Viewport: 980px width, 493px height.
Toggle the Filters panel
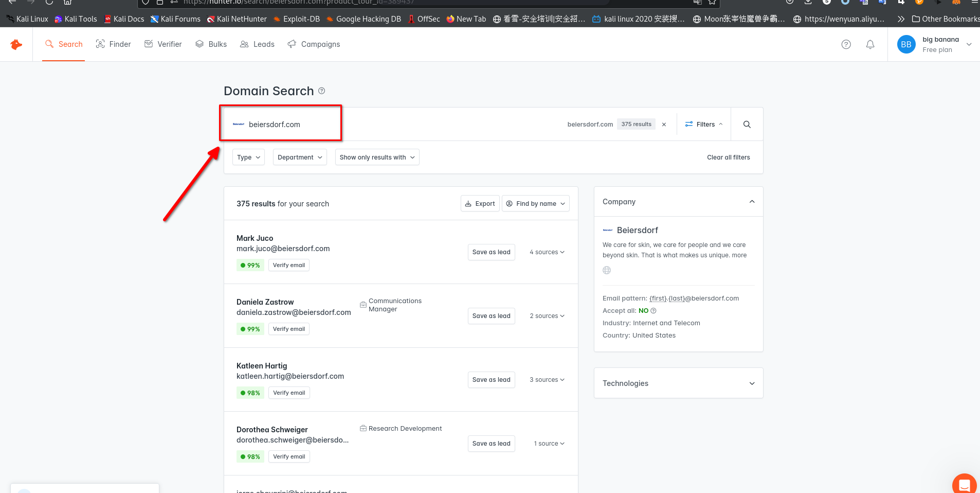click(x=704, y=125)
